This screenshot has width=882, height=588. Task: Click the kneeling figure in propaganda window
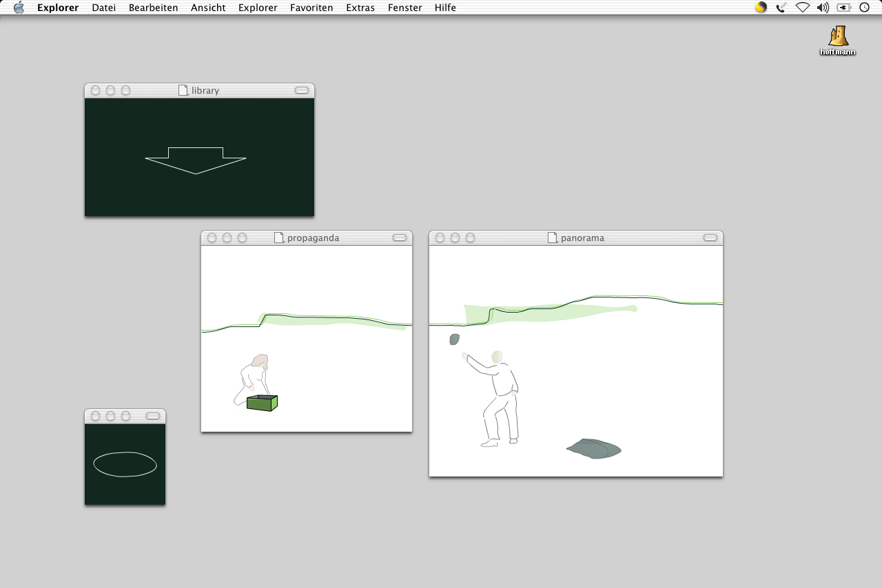click(x=253, y=379)
